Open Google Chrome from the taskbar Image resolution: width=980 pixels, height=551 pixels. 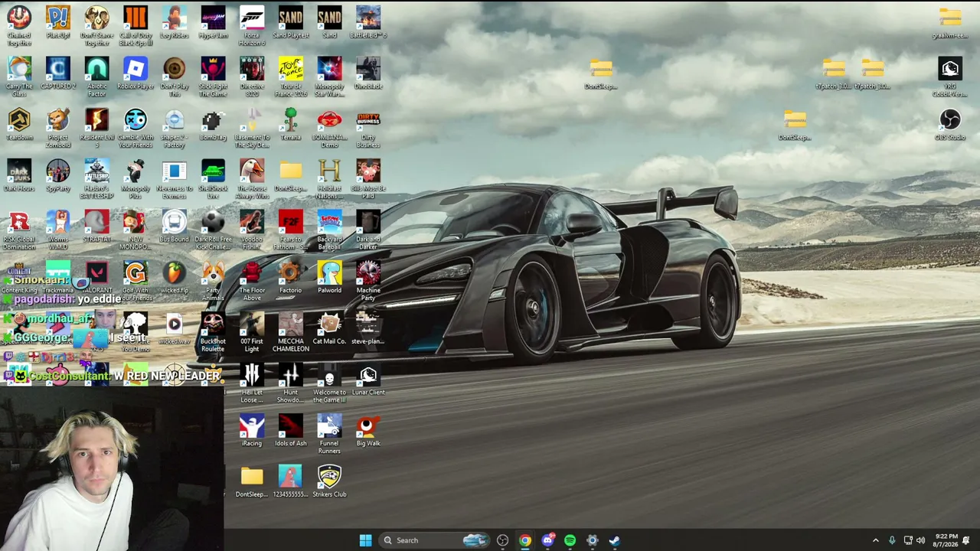(525, 540)
